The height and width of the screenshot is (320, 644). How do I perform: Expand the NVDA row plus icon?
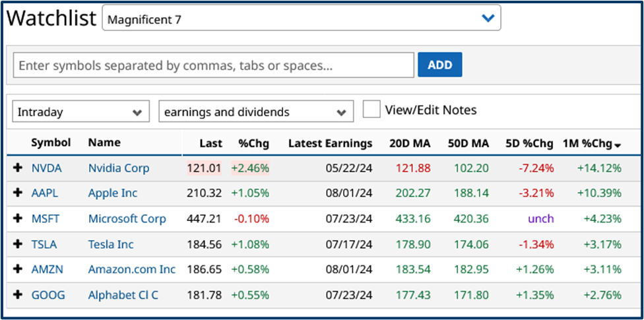pyautogui.click(x=18, y=168)
